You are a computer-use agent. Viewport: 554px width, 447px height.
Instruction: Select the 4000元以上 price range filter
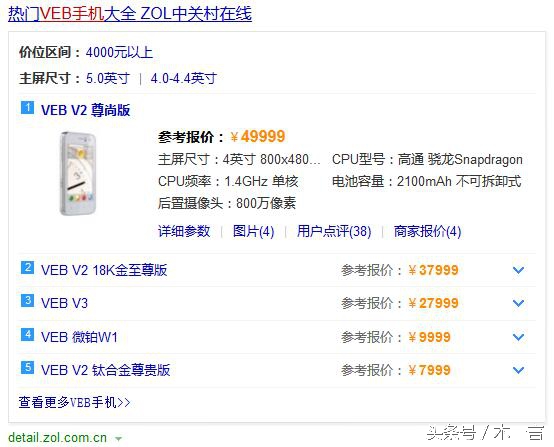pyautogui.click(x=119, y=53)
